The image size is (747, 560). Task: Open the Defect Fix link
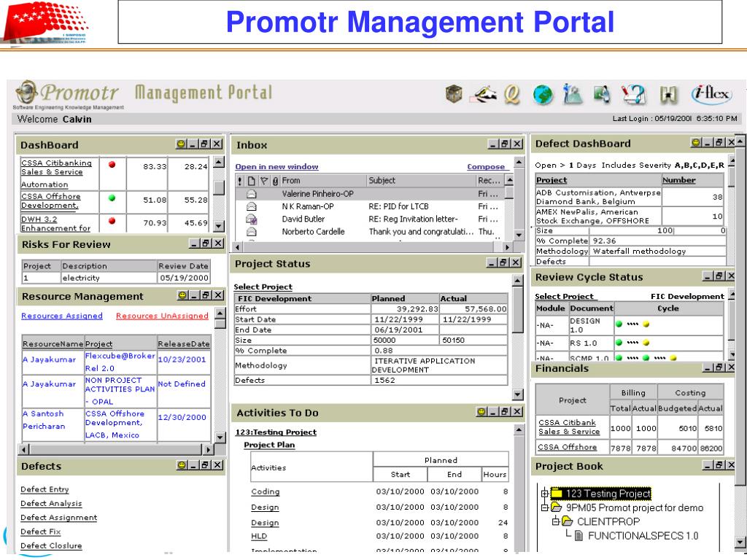click(x=41, y=532)
